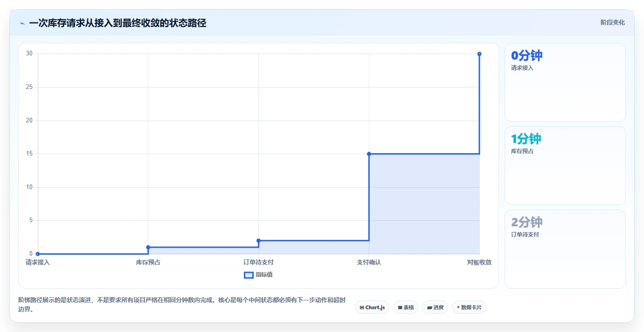
Task: Select the 订单待支付 data point at 2
Action: [x=258, y=241]
